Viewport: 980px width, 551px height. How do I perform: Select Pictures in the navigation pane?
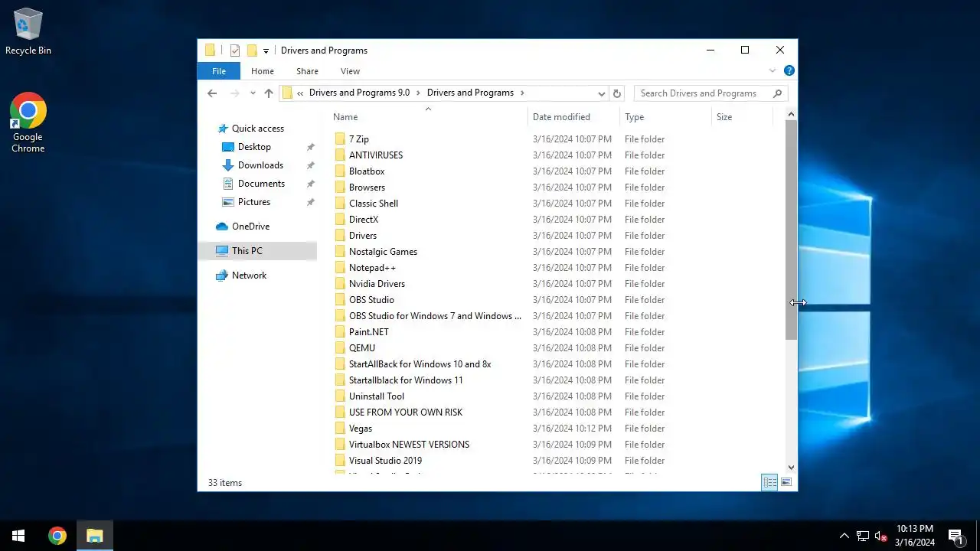click(x=254, y=202)
